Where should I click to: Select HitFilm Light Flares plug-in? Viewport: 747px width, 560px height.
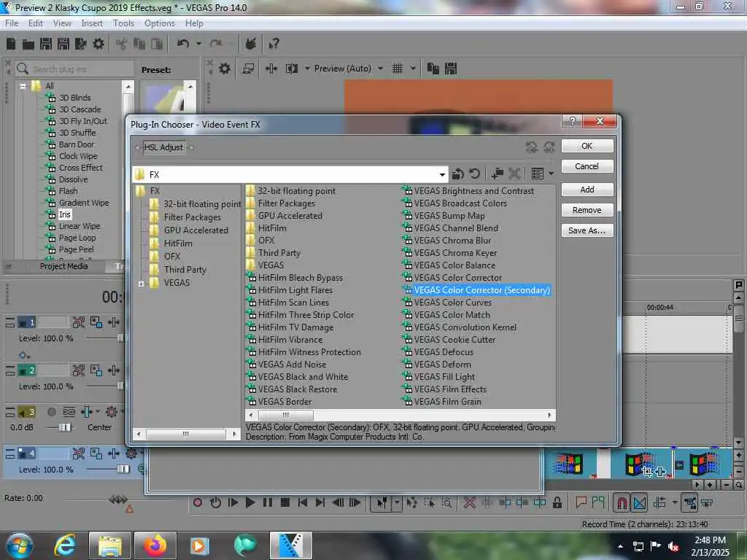pyautogui.click(x=295, y=290)
